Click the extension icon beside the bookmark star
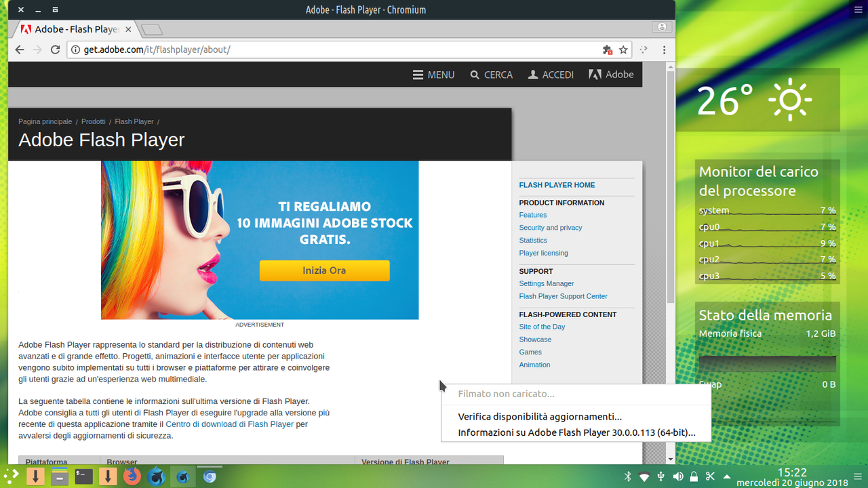The width and height of the screenshot is (868, 488). (644, 49)
